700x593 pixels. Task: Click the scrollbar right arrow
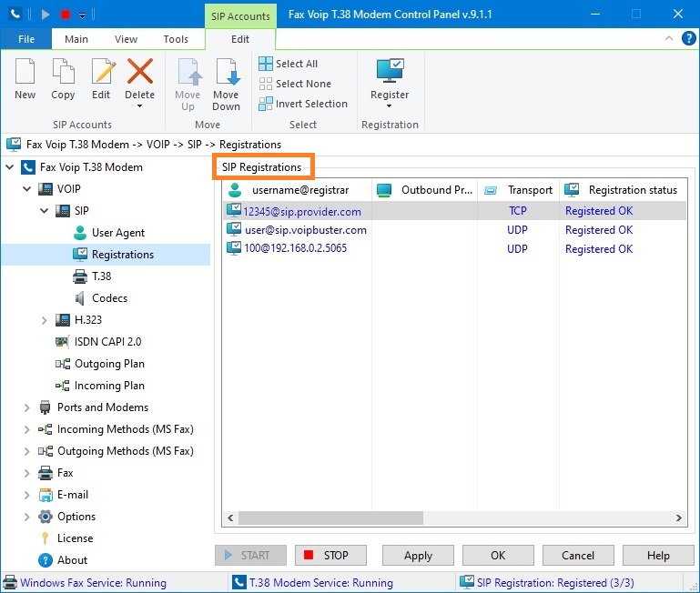(678, 518)
